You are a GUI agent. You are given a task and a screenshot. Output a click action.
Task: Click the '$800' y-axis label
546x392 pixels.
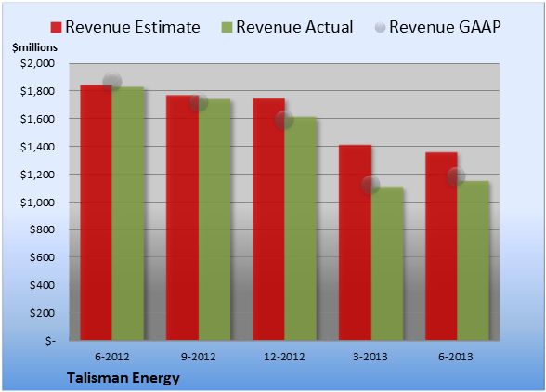tap(42, 229)
